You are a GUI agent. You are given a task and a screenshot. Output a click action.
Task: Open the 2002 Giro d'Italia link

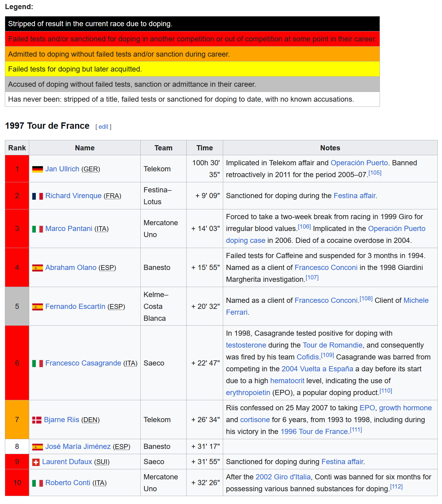coord(283,477)
